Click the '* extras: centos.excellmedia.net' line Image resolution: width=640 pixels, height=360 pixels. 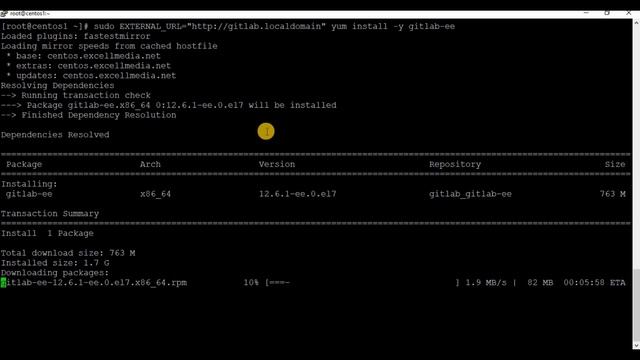[x=88, y=66]
